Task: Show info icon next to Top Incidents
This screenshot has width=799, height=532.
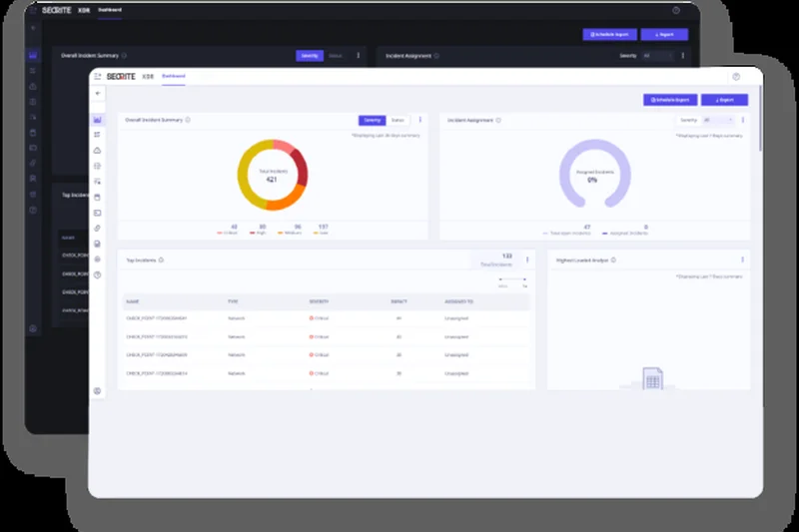Action: click(161, 261)
